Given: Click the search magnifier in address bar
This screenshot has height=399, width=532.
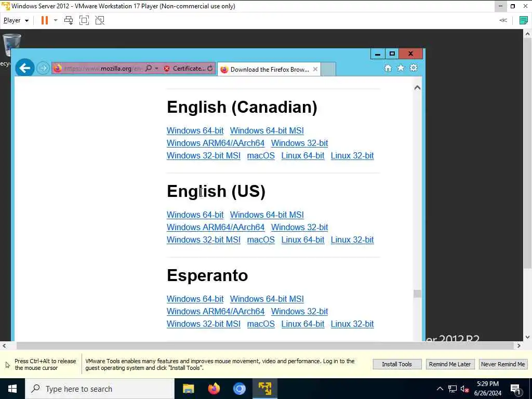Looking at the screenshot, I should pos(149,68).
